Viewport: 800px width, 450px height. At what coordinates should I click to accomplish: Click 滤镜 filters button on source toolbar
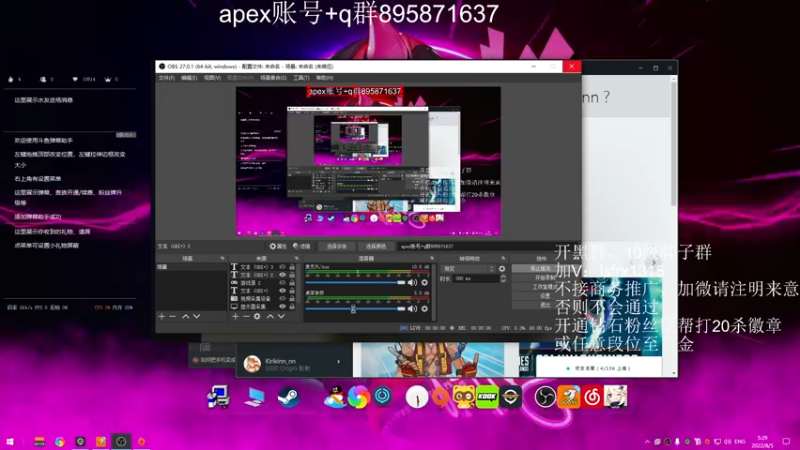[x=302, y=246]
